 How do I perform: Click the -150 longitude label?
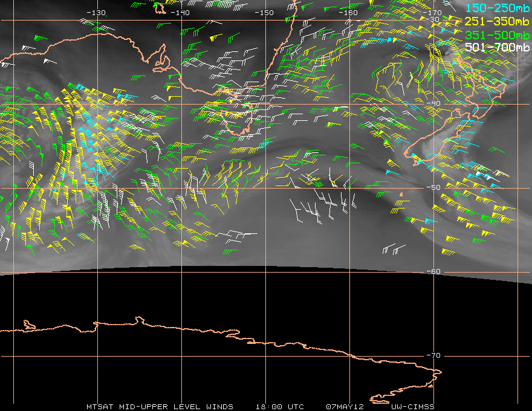click(264, 13)
